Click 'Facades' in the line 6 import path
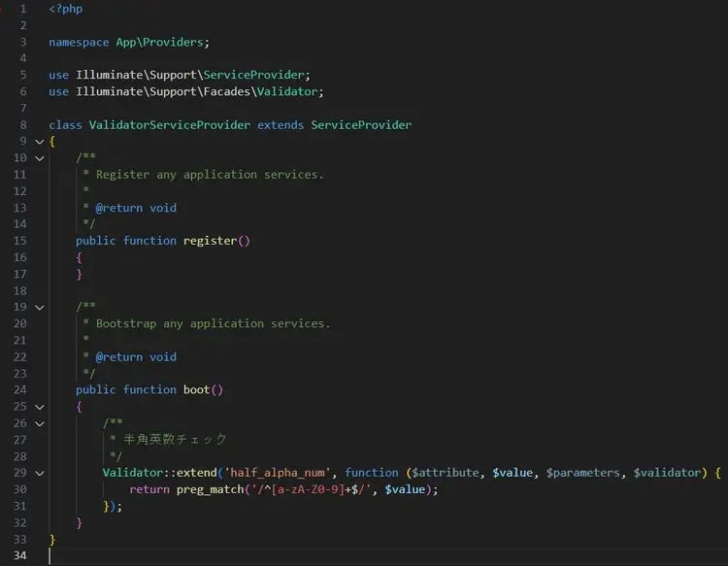728x566 pixels. (226, 91)
